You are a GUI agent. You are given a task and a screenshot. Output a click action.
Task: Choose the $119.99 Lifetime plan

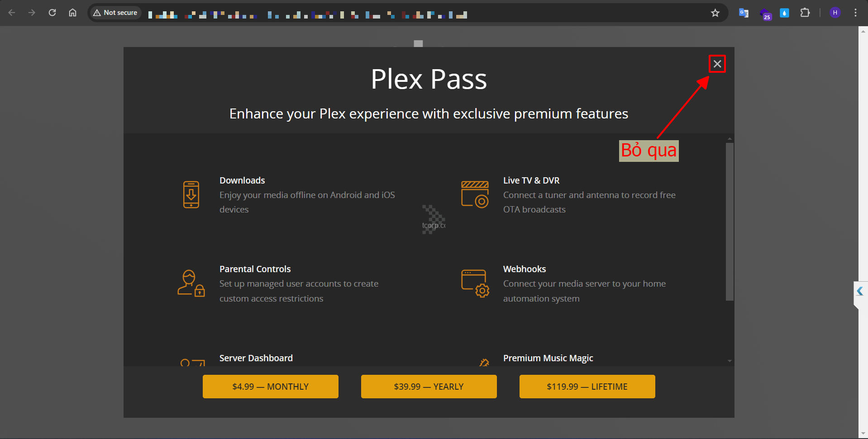[x=587, y=387]
